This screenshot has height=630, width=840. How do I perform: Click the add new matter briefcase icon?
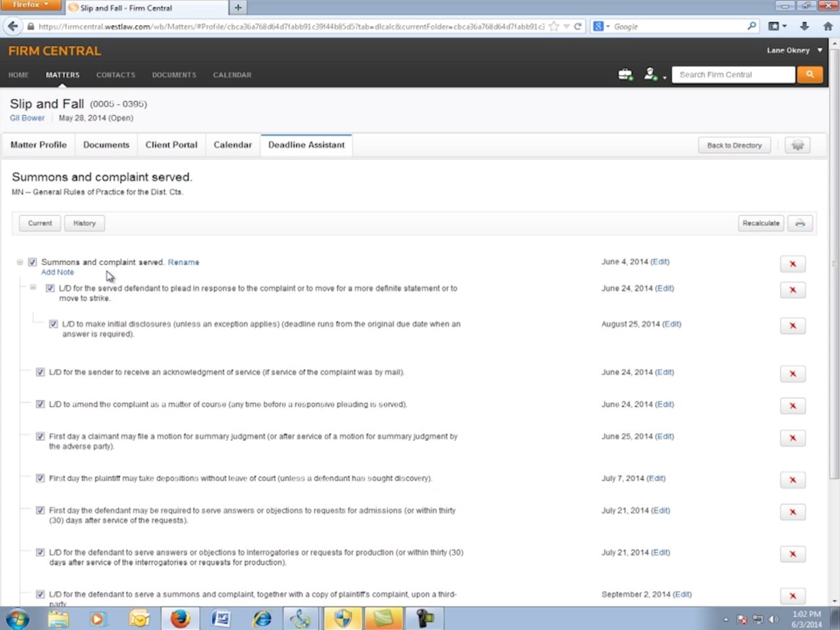click(625, 75)
